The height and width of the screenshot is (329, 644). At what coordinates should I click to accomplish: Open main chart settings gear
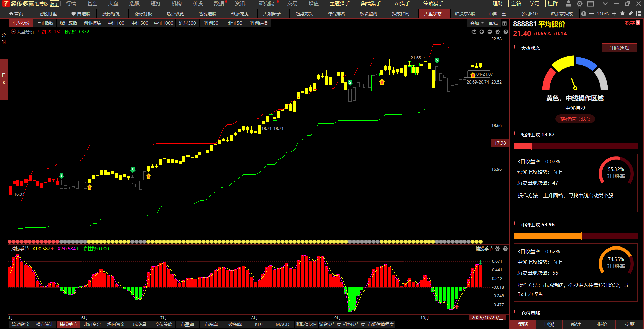tap(498, 32)
